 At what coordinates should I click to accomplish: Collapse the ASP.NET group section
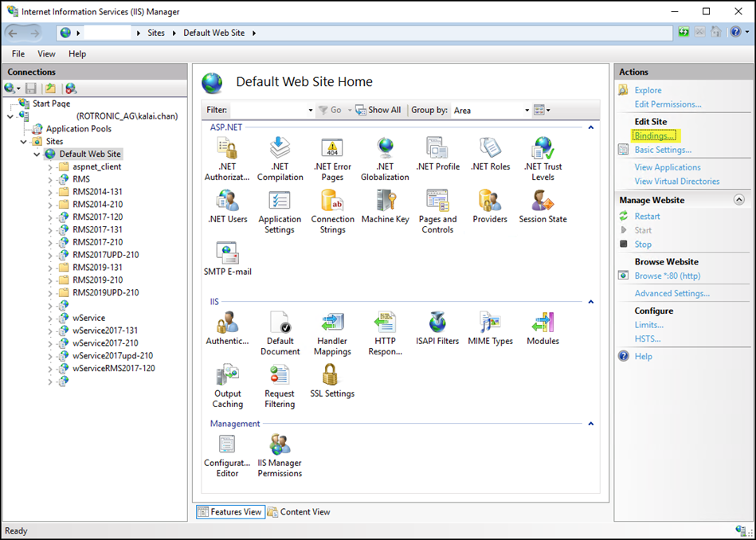[590, 127]
